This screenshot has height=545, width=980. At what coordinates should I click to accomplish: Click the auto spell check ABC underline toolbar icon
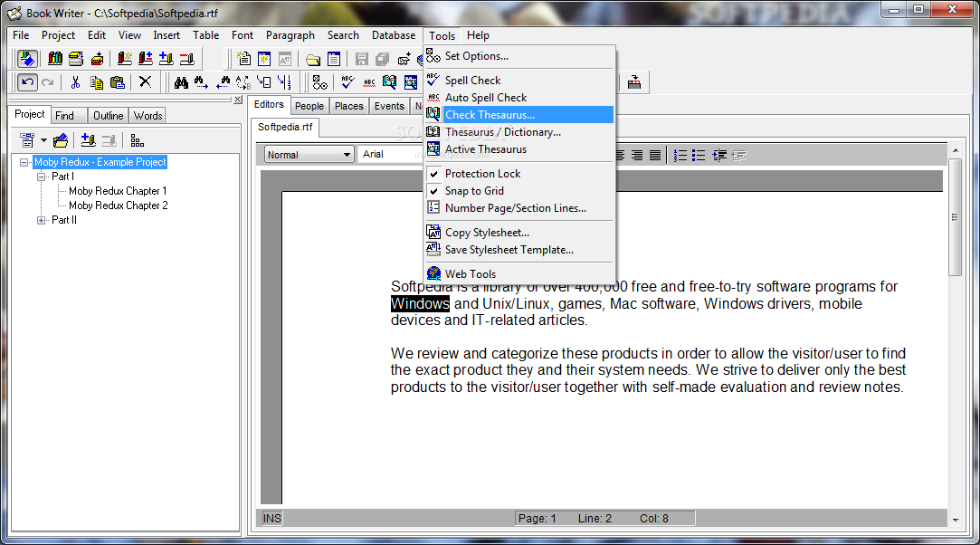click(x=369, y=81)
